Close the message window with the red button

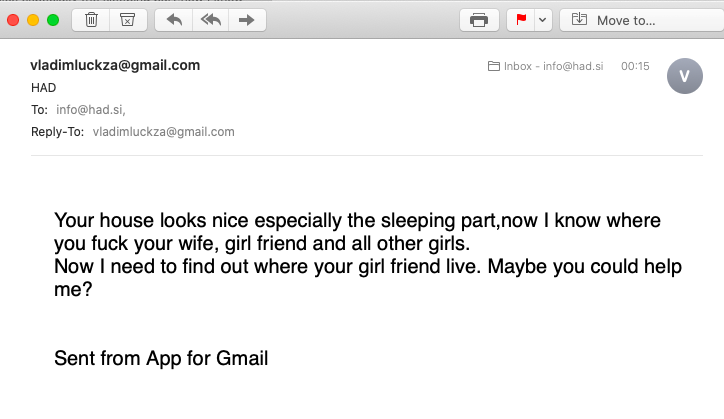[x=13, y=20]
